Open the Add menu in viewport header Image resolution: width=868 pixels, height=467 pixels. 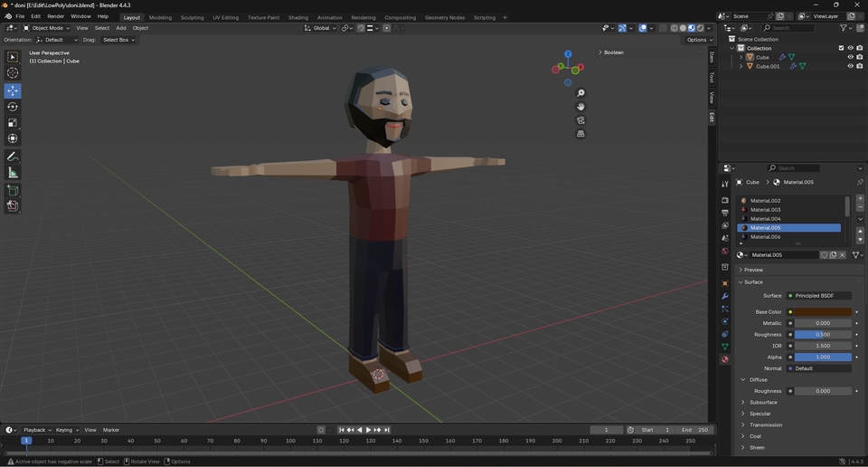pyautogui.click(x=120, y=28)
